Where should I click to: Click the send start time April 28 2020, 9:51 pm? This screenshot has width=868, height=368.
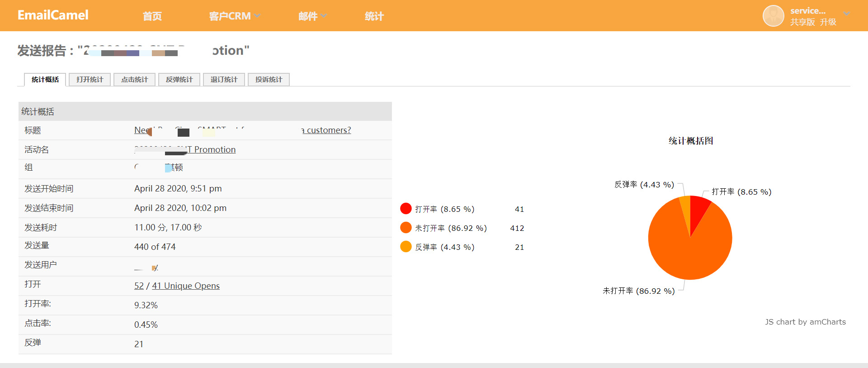click(x=178, y=189)
